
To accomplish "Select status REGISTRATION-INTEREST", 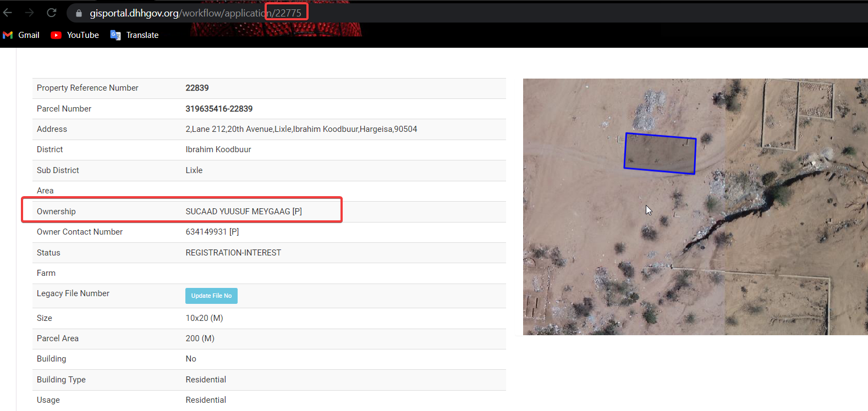I will (x=233, y=253).
